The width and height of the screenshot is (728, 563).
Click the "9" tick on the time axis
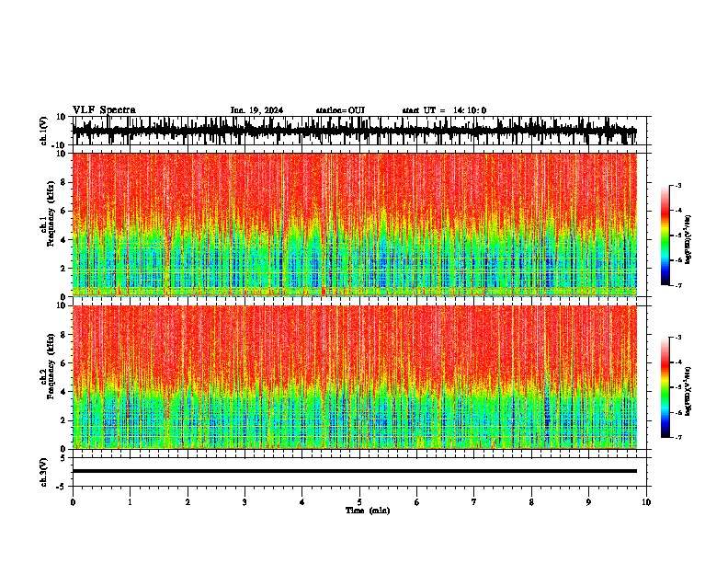point(588,502)
